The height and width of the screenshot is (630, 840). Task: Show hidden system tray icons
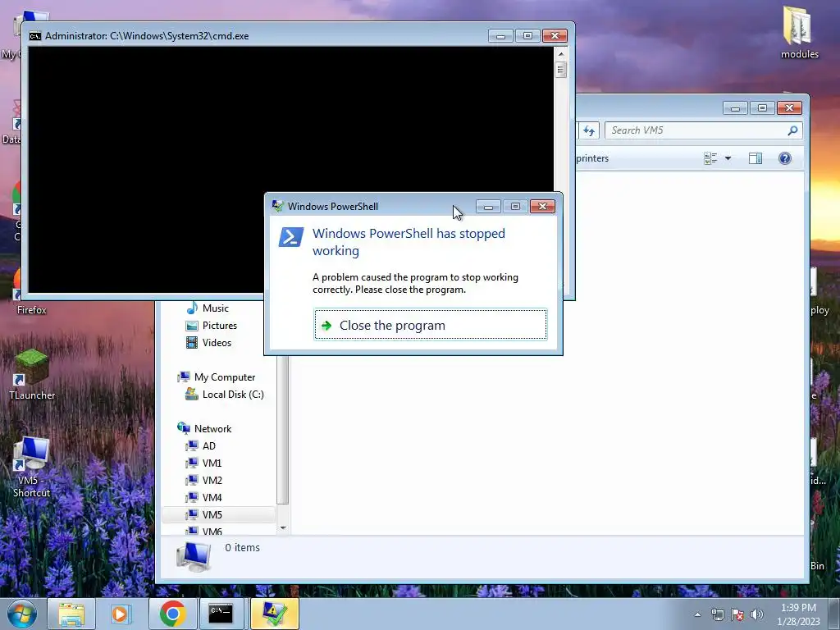[697, 614]
